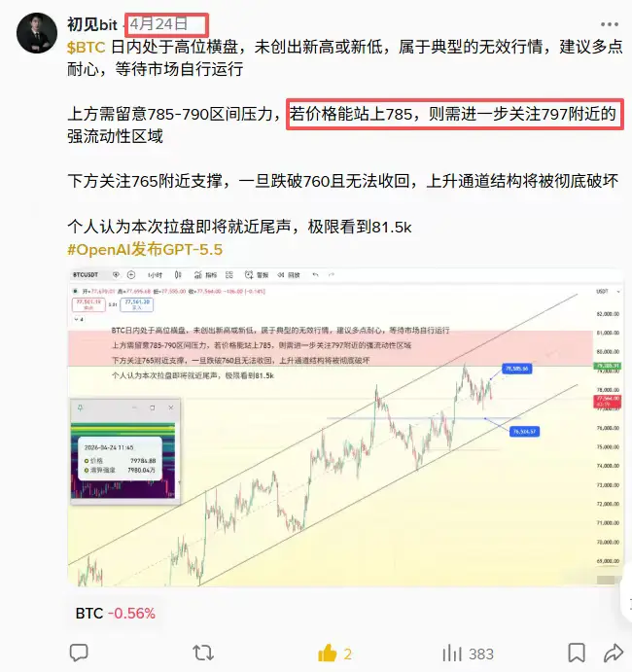Click the 警报 alert button in chart toolbar
Viewport: 632px width, 672px height.
pyautogui.click(x=257, y=275)
